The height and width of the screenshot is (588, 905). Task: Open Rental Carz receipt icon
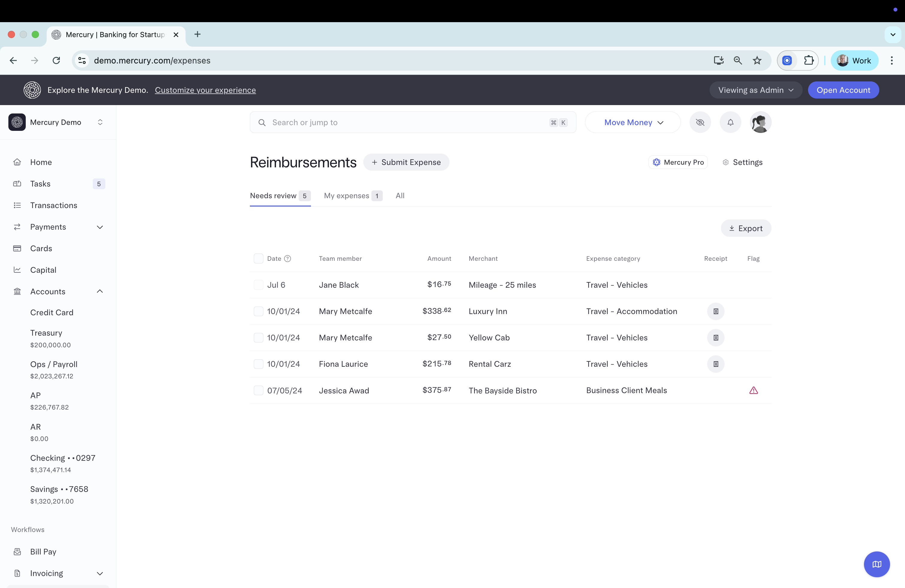click(716, 364)
